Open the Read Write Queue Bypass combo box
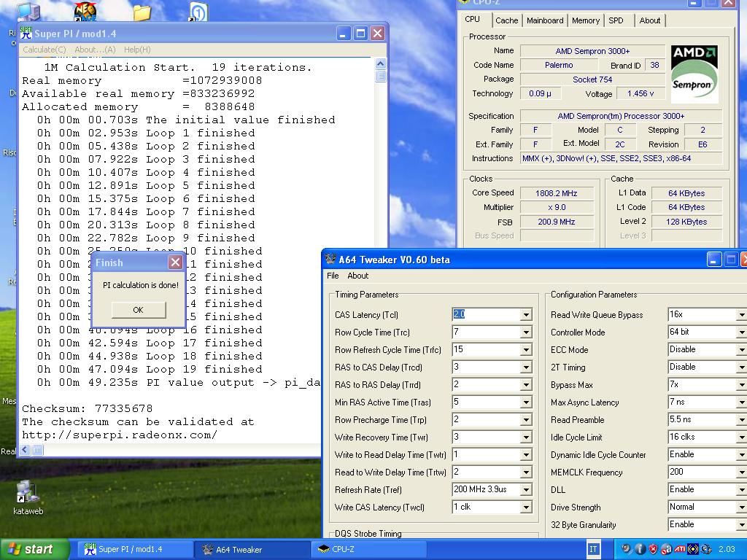Viewport: 747px width, 560px height. click(707, 314)
